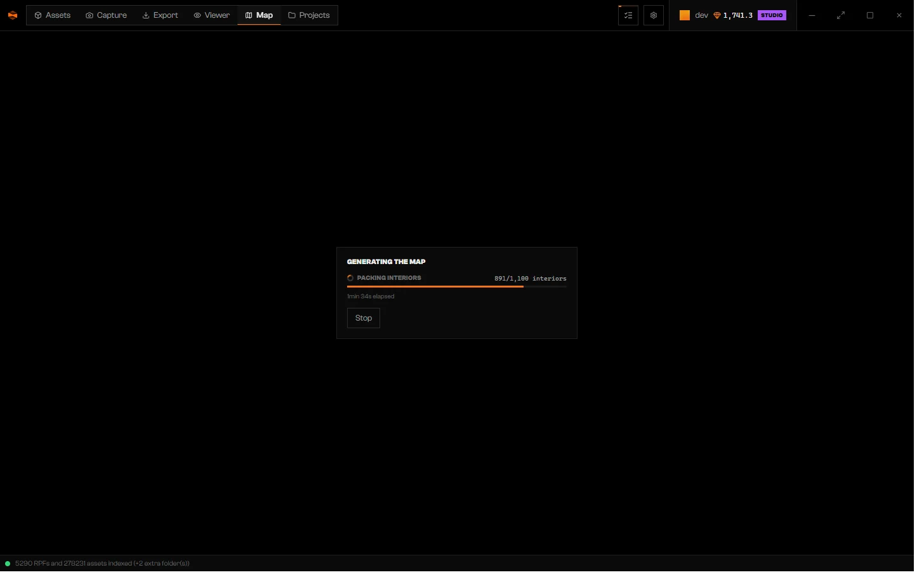This screenshot has width=924, height=577.
Task: Switch to the Capture tab
Action: [x=107, y=15]
